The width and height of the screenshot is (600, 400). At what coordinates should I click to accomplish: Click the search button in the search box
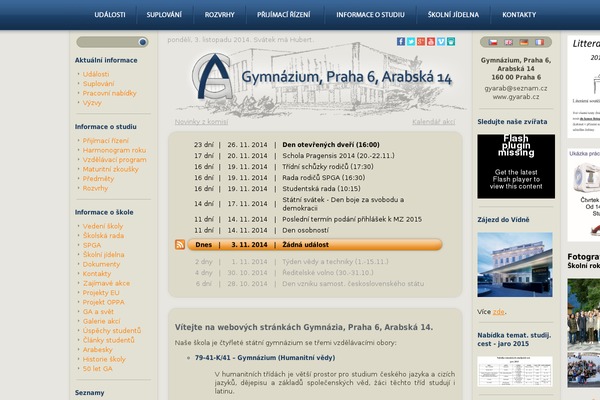(x=143, y=42)
